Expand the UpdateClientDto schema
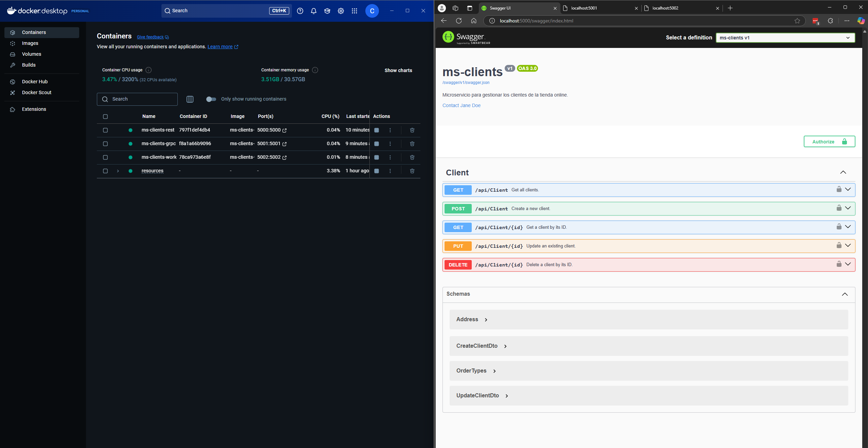The image size is (868, 448). (482, 396)
